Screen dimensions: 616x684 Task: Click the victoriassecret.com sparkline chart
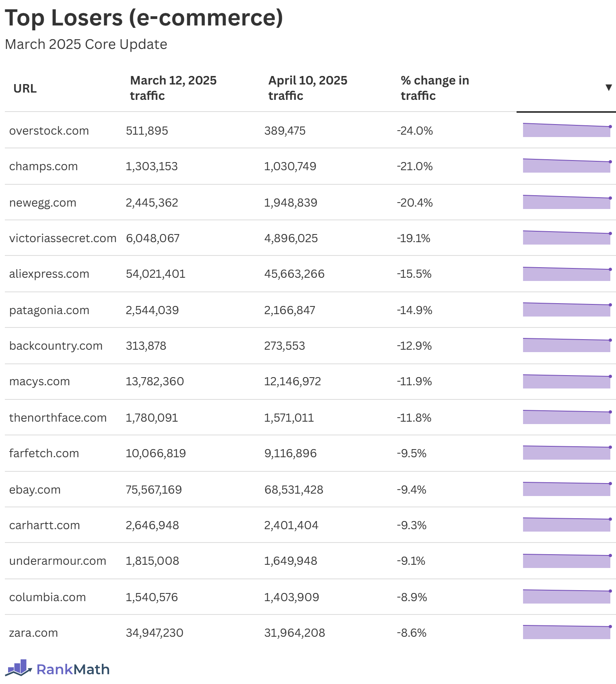(567, 237)
